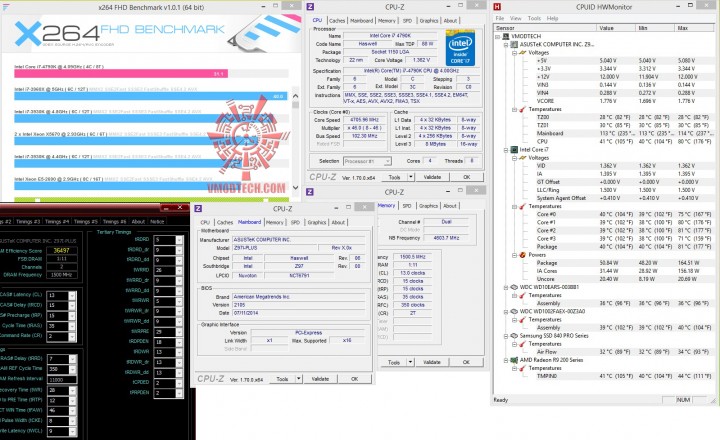
Task: Open the Help menu in HWMonitor
Action: (x=552, y=18)
